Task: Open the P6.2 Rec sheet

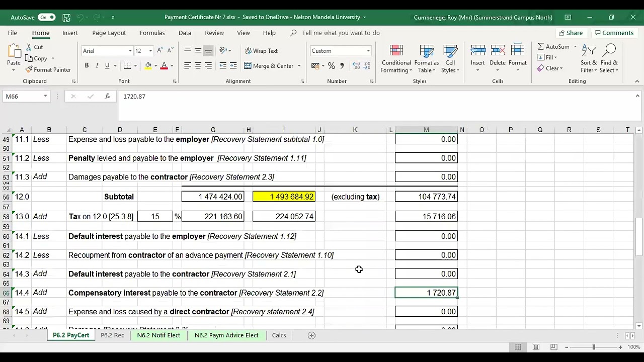Action: pyautogui.click(x=112, y=335)
